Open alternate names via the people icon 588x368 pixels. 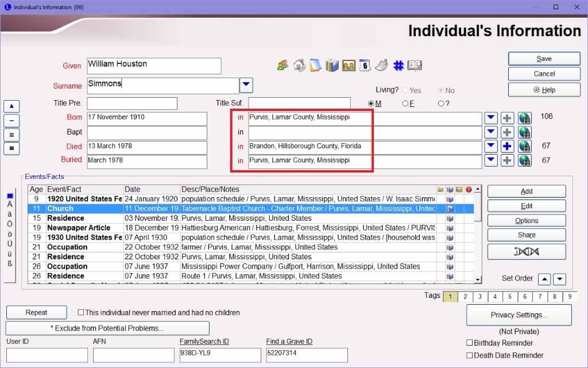pyautogui.click(x=283, y=66)
